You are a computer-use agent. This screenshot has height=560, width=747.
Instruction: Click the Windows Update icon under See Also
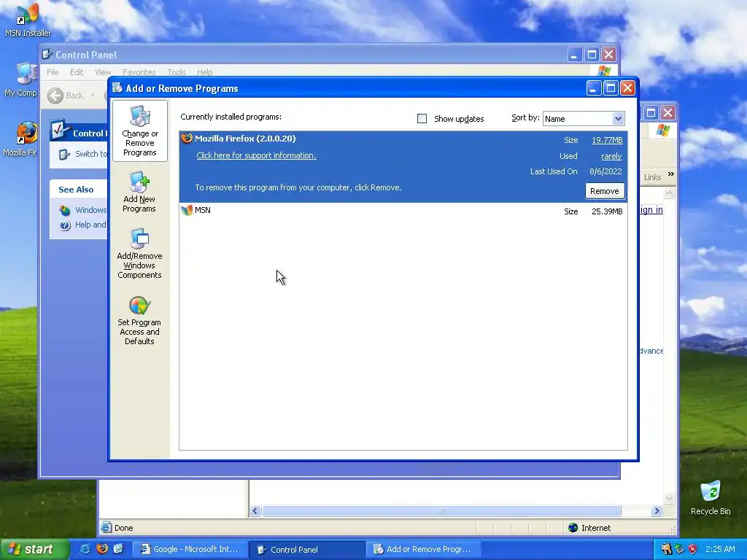(65, 210)
